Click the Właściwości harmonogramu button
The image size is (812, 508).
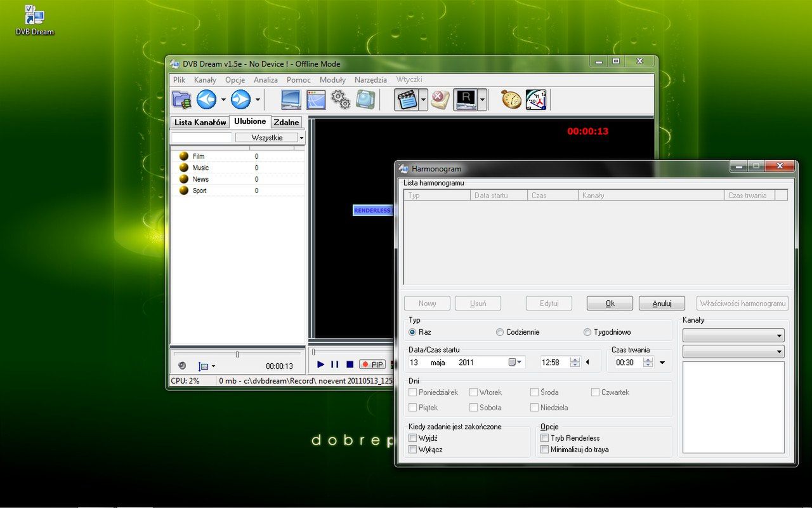tap(743, 304)
